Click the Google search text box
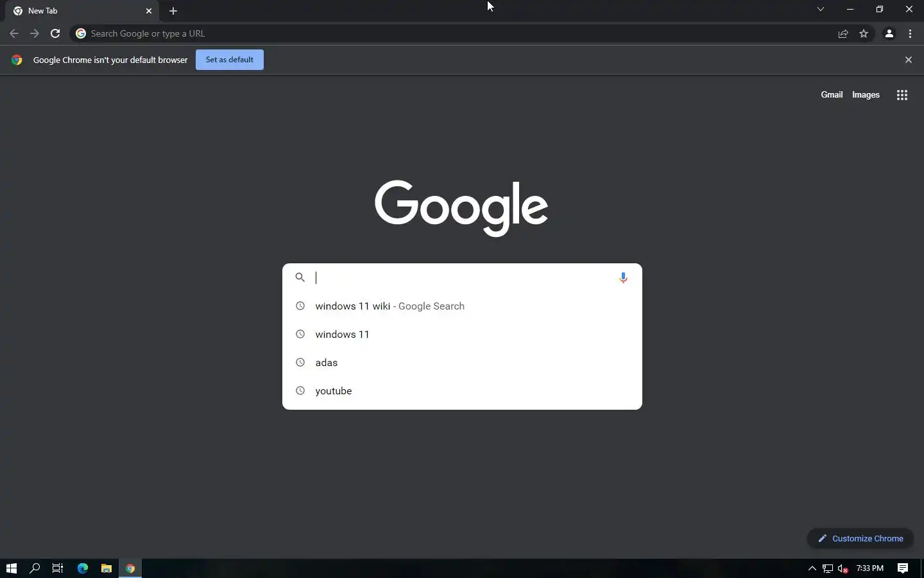Image resolution: width=924 pixels, height=578 pixels. click(462, 277)
